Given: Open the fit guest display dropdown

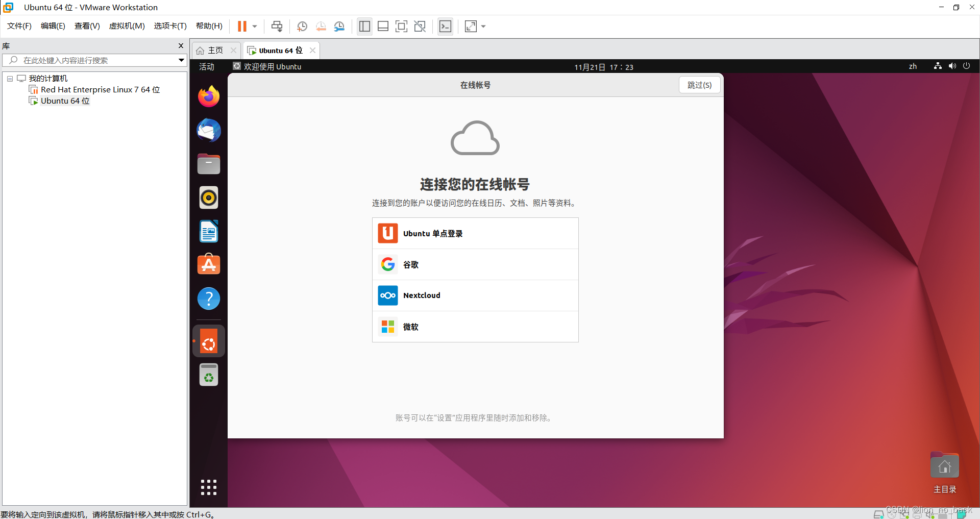Looking at the screenshot, I should pos(483,27).
